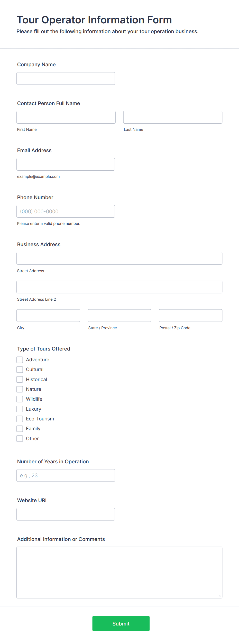Focus the Phone Number field
The image size is (239, 644).
pyautogui.click(x=66, y=211)
